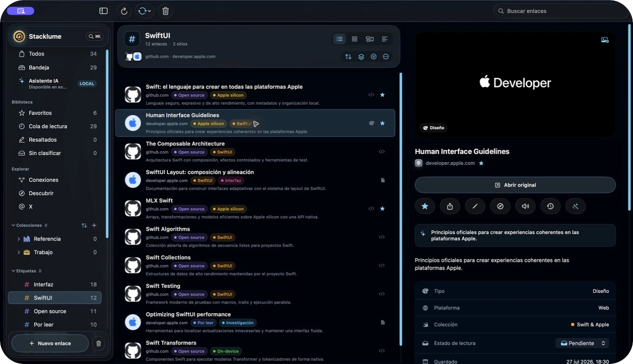Screen dimensions: 633x364
Task: Click the Nuevo enlace button
Action: (x=50, y=343)
